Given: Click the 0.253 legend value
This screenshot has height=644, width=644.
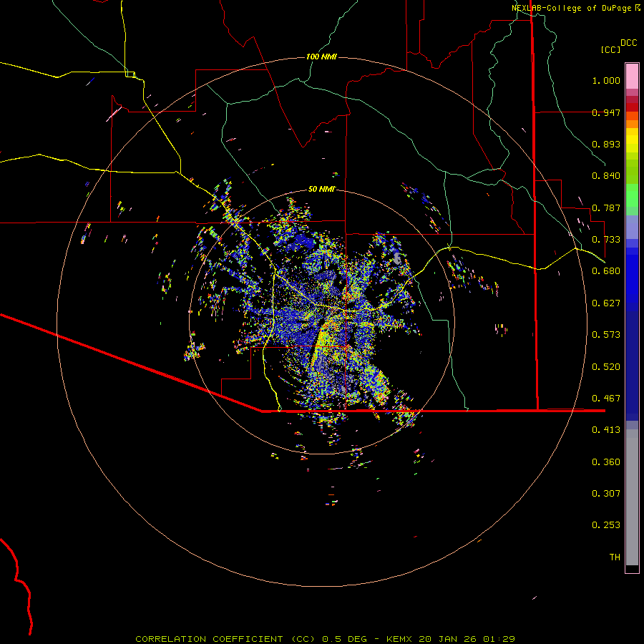Looking at the screenshot, I should (606, 525).
